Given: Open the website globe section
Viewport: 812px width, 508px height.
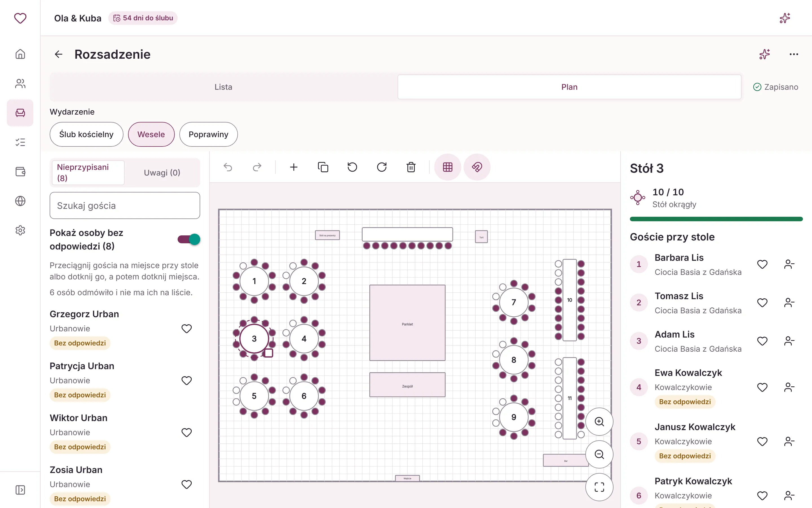Looking at the screenshot, I should [x=20, y=201].
